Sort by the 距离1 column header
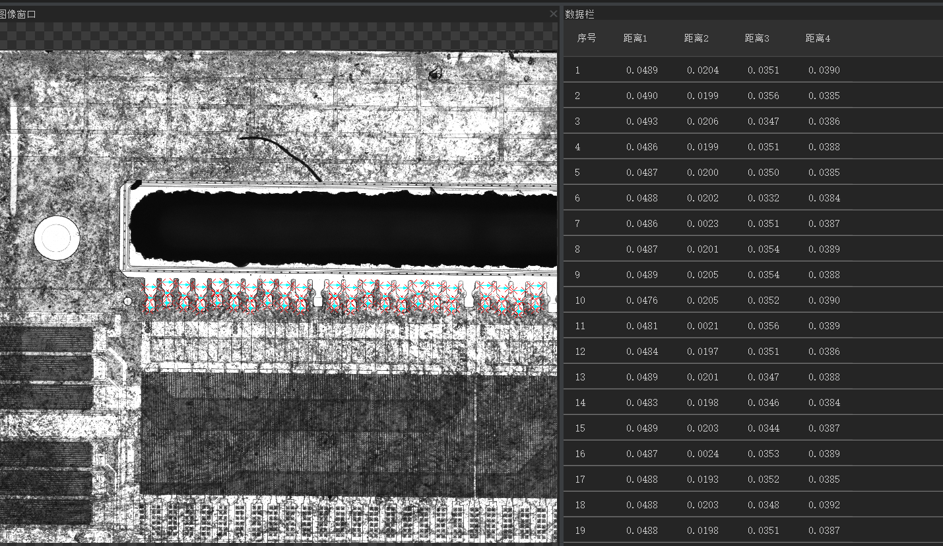 coord(635,38)
